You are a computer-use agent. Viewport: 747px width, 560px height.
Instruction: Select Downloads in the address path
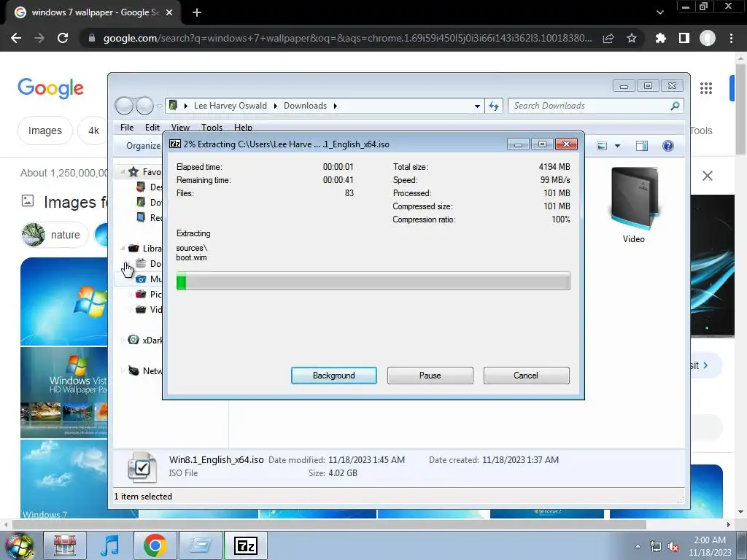click(305, 106)
